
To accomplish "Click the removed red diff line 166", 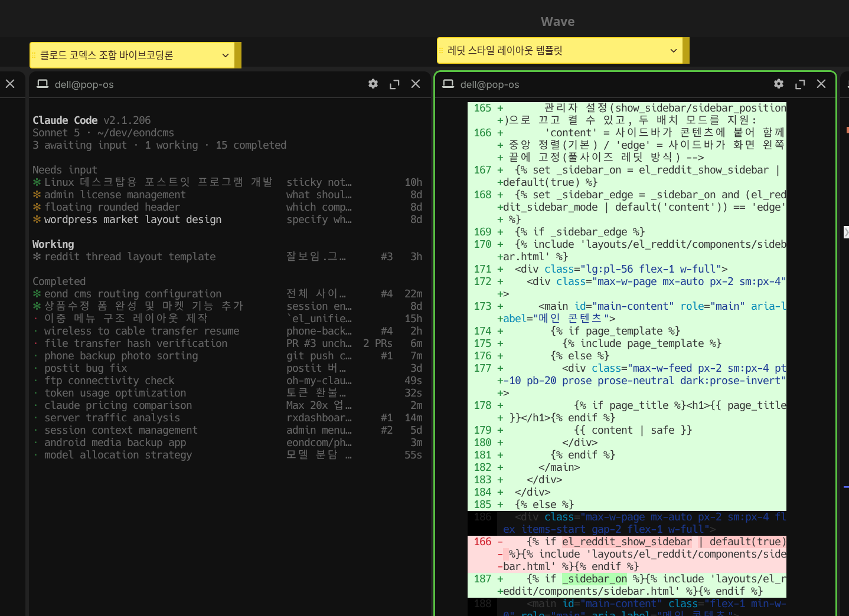I will (627, 554).
